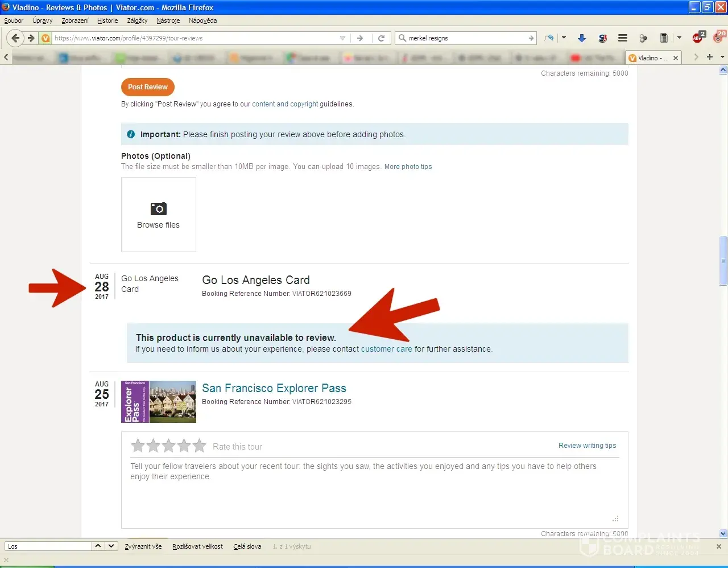728x568 pixels.
Task: Click the San Francisco Explorer Pass thumbnail
Action: tap(158, 402)
